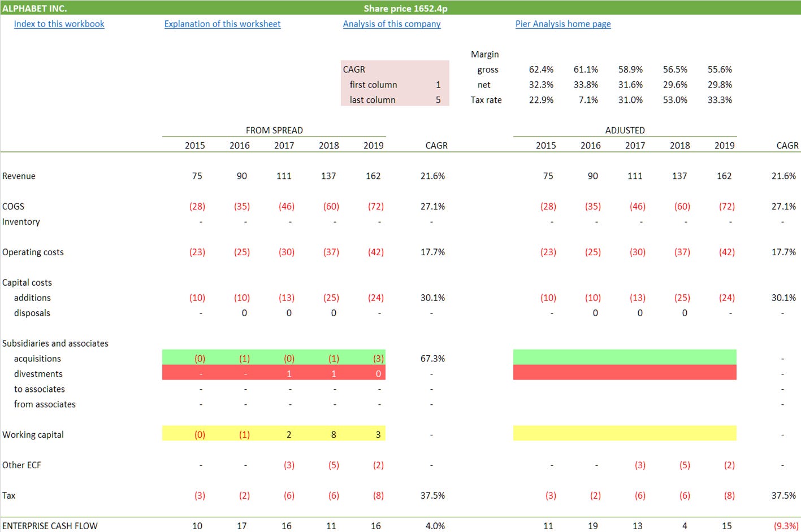Select CAGR first column value 1
This screenshot has width=801, height=532.
point(438,85)
